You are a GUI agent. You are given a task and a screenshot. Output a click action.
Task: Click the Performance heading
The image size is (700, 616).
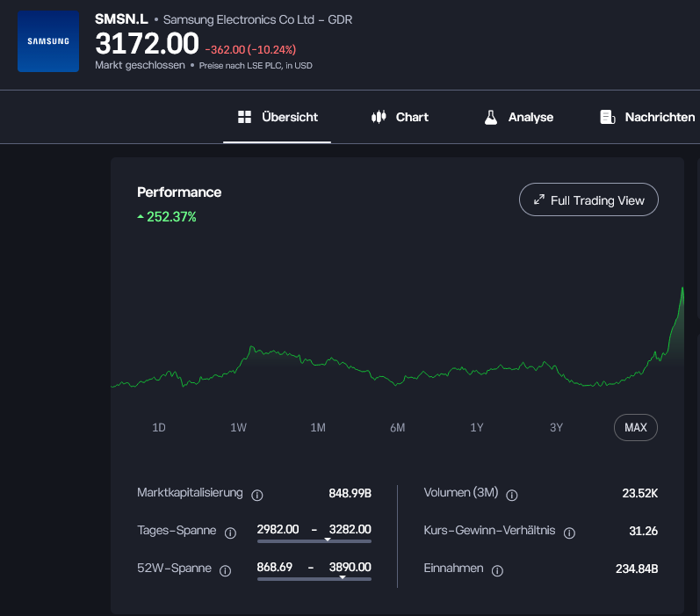(x=179, y=192)
